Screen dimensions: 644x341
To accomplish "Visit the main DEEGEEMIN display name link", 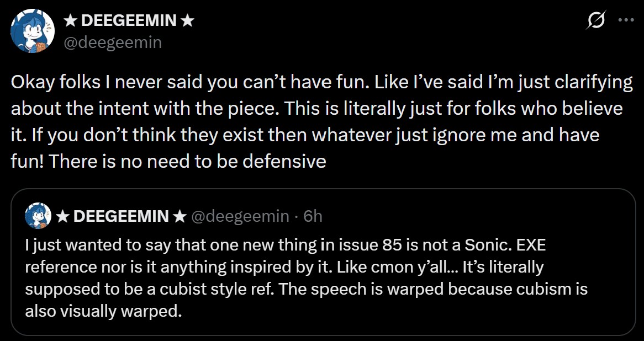I will pos(129,20).
